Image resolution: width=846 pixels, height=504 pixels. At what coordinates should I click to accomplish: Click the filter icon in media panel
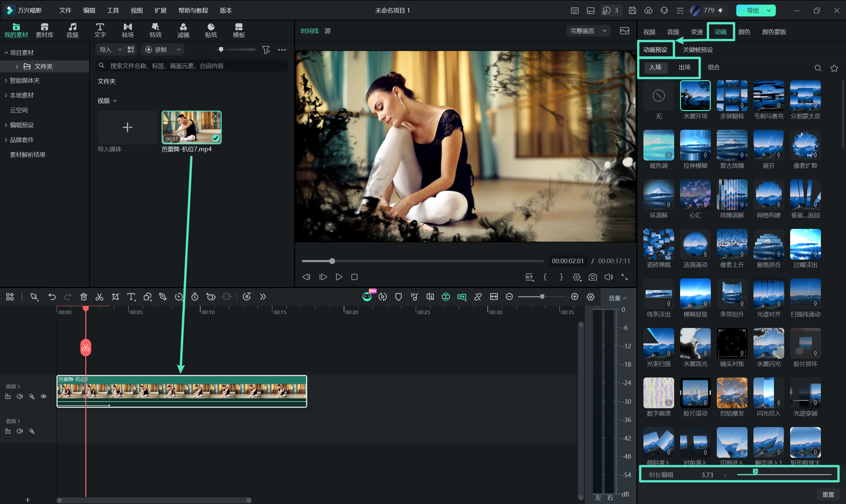[x=266, y=50]
